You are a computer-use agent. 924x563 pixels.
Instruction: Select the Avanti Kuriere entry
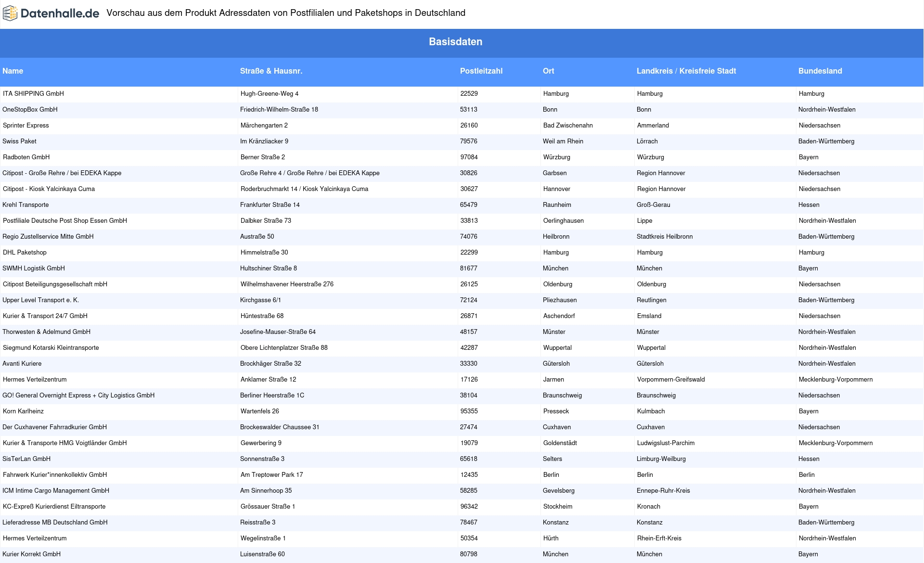pyautogui.click(x=22, y=363)
